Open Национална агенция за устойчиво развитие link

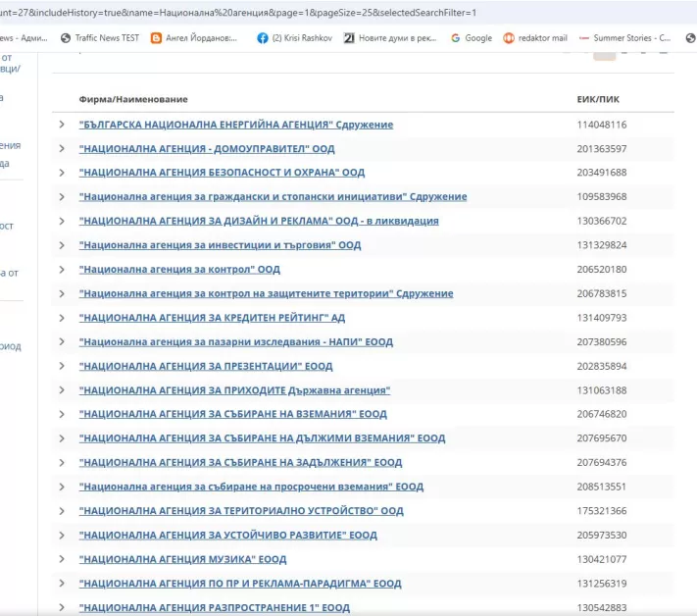[227, 536]
